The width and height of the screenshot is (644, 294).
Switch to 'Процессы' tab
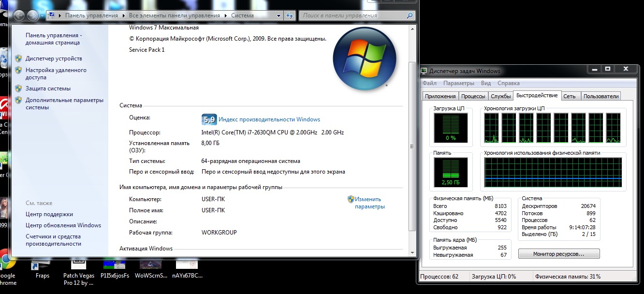pos(473,96)
